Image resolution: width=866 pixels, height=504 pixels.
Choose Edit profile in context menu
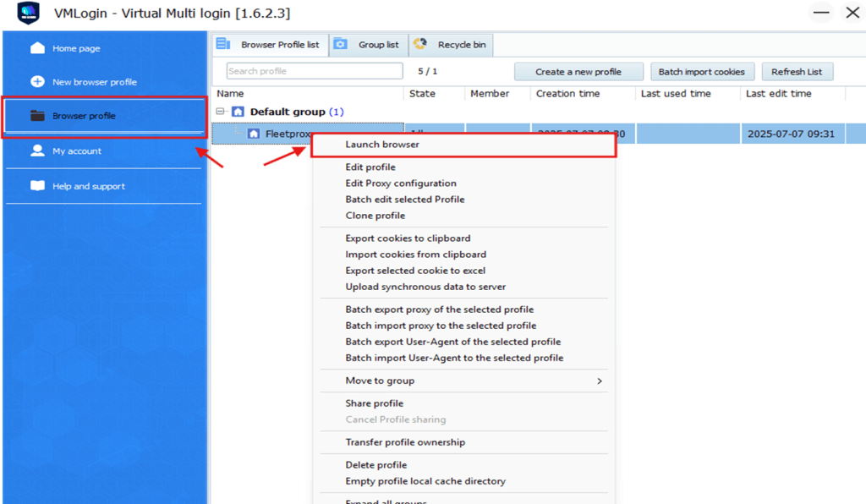(x=370, y=167)
